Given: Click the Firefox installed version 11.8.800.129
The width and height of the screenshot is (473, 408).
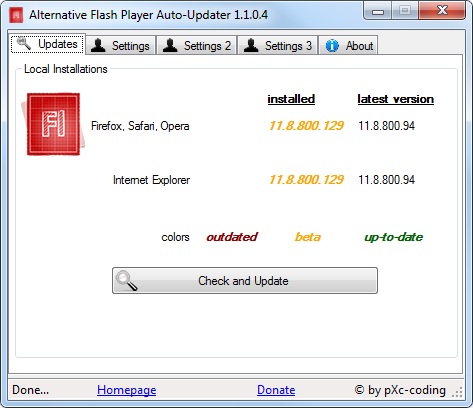Looking at the screenshot, I should point(306,126).
